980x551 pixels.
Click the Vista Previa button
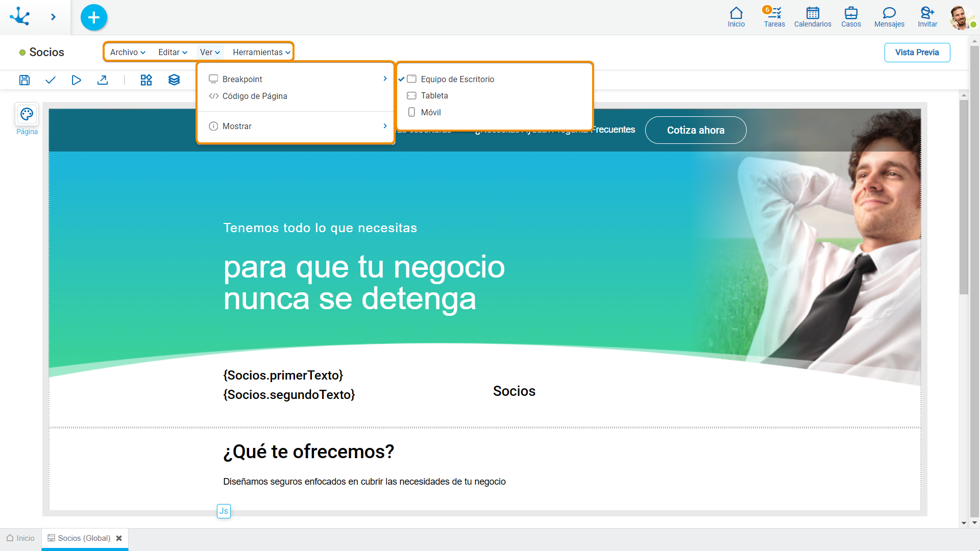point(917,52)
